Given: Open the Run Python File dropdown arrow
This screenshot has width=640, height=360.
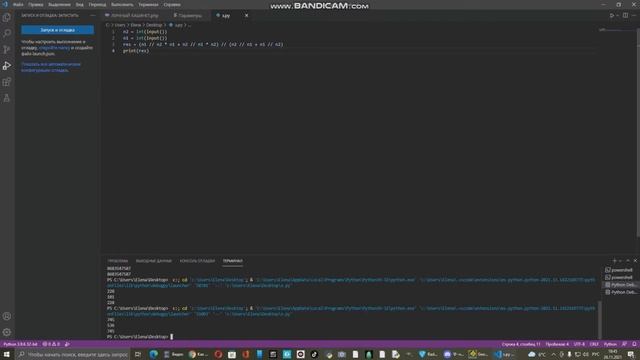Looking at the screenshot, I should click(617, 16).
